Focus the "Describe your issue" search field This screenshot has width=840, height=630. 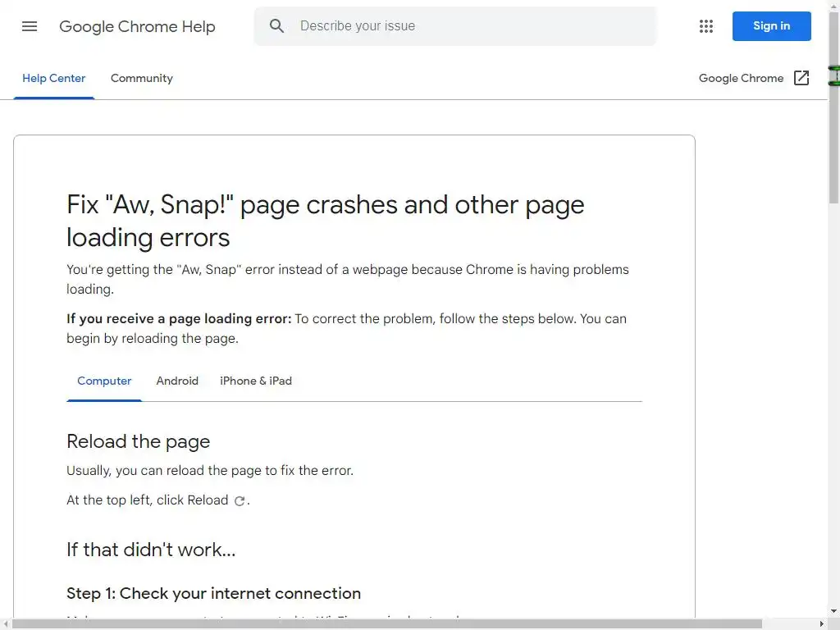pos(468,26)
